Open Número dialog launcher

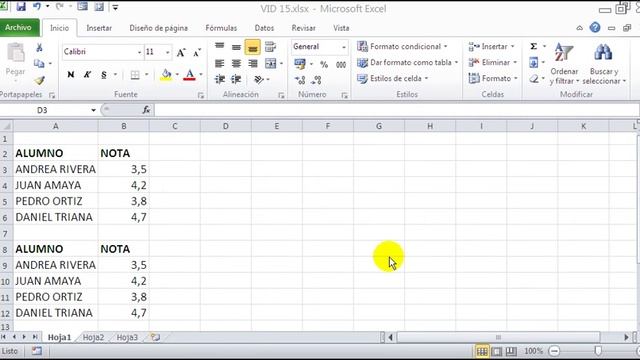(345, 96)
